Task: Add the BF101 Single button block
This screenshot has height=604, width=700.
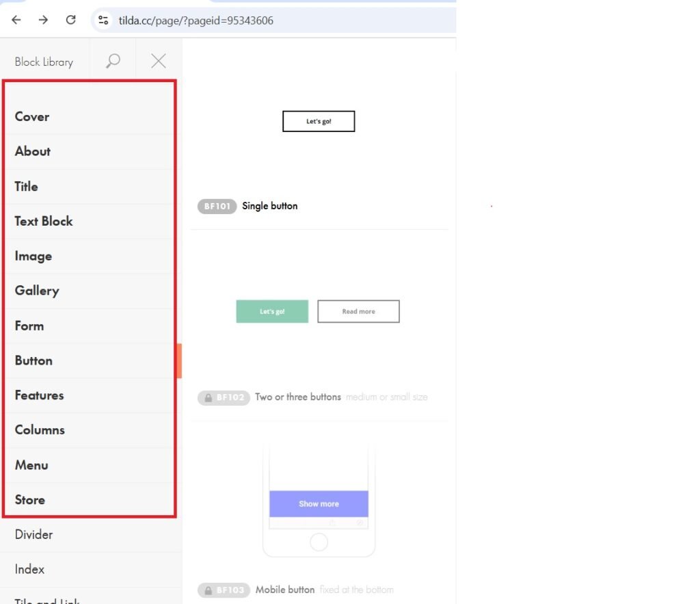Action: point(319,122)
